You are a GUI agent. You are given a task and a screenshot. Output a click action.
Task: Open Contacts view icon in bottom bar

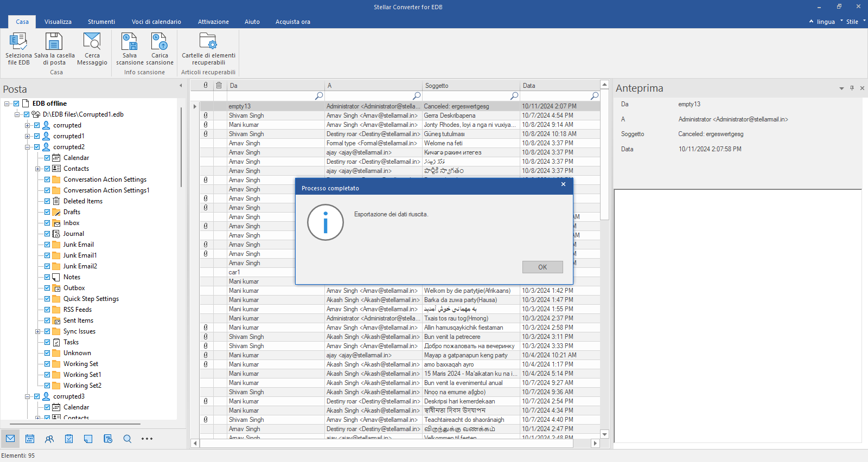pos(49,439)
